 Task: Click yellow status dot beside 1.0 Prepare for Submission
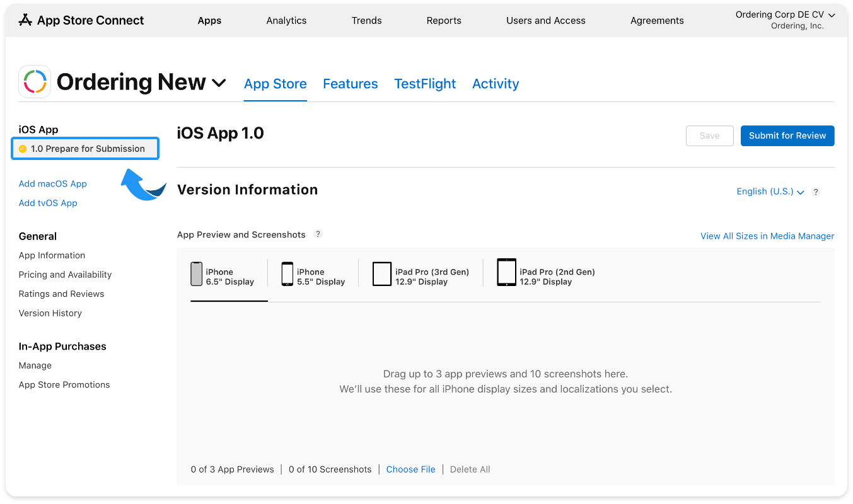coord(23,149)
